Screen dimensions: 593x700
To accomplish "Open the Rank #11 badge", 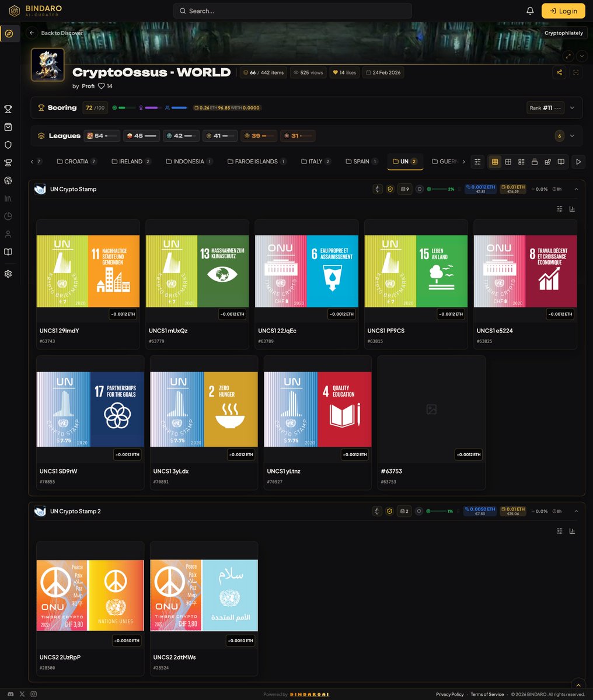I will point(545,108).
